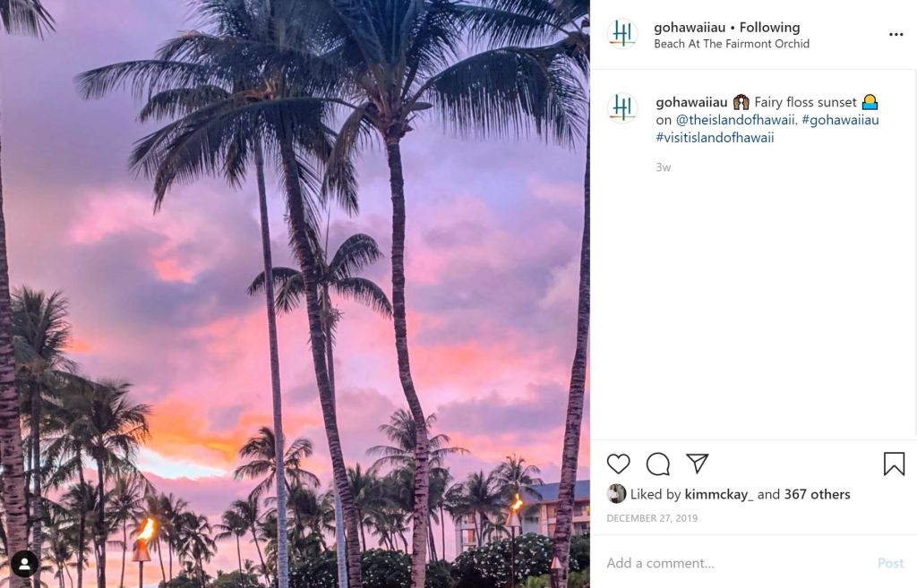917x588 pixels.
Task: Open gohawaiiau profile picture in header
Action: point(622,34)
